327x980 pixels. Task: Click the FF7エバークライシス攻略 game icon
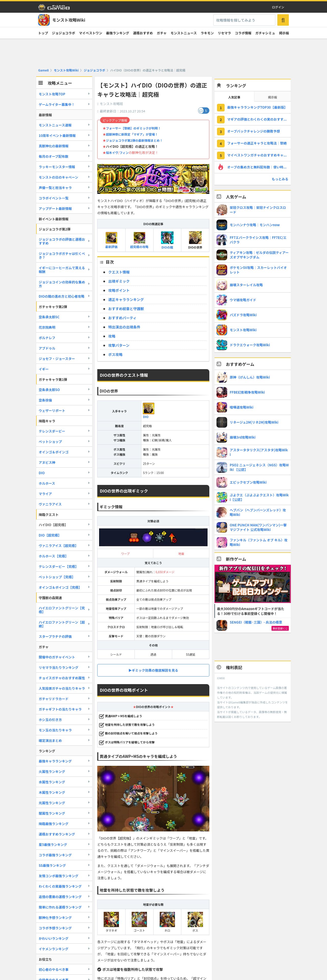222,240
